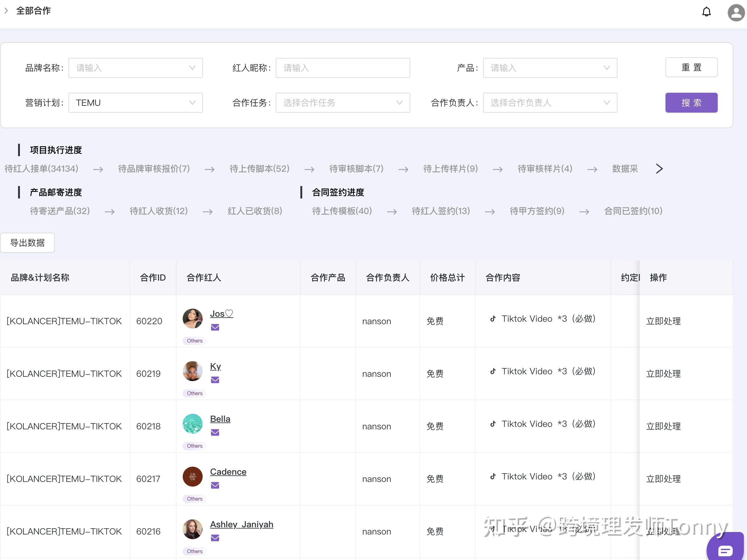747x560 pixels.
Task: Click the 红人昵称 input field
Action: (342, 68)
